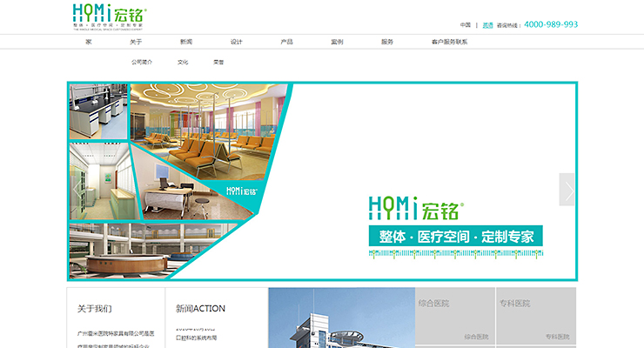Open the 综合医院 category tile
The image size is (644, 348).
[x=455, y=316]
